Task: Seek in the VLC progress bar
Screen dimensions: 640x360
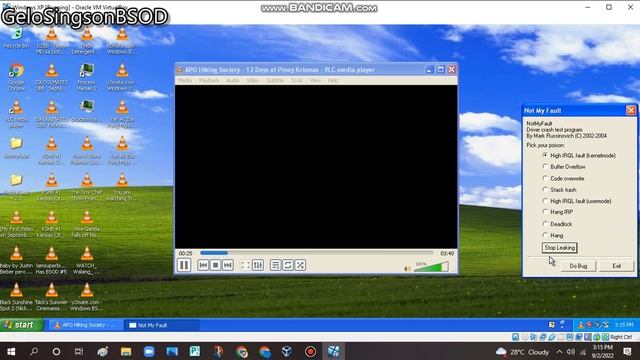Action: point(316,253)
